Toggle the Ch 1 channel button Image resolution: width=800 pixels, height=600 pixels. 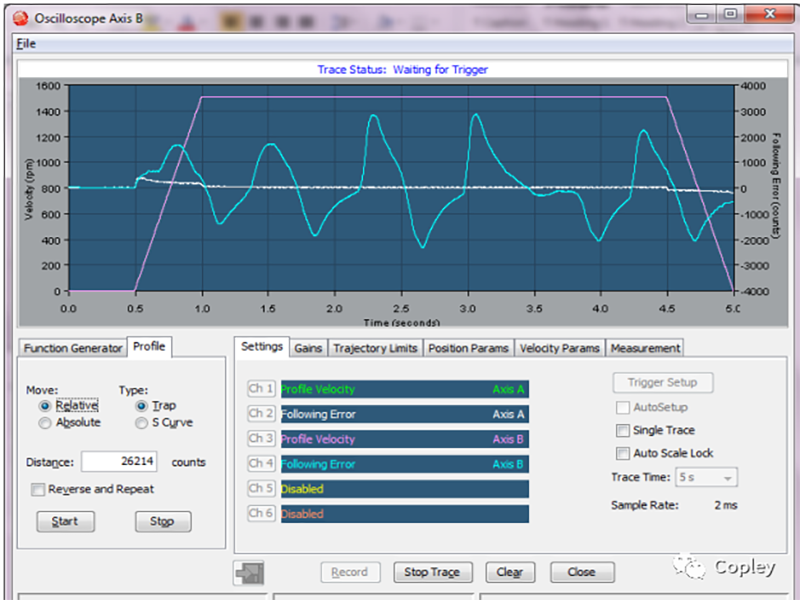point(261,389)
